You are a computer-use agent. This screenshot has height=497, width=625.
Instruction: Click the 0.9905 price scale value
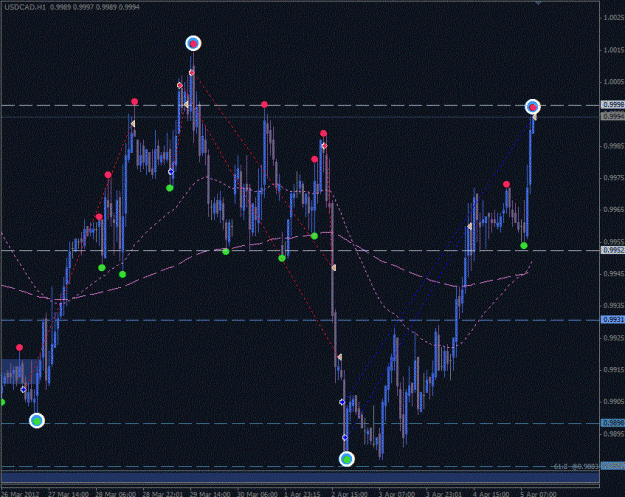(x=614, y=401)
